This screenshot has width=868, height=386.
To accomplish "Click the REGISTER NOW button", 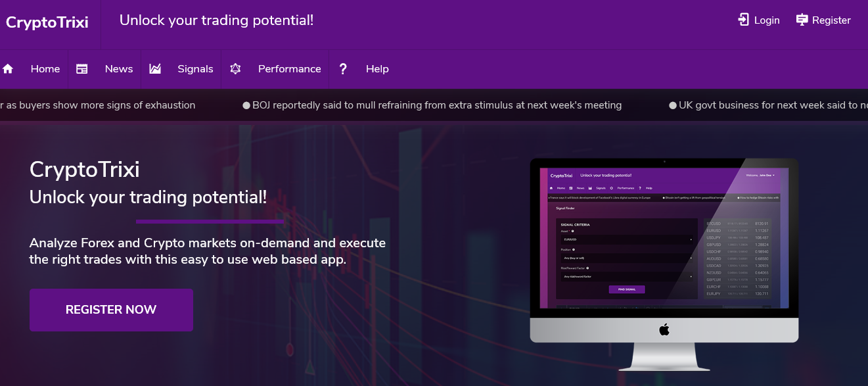I will pyautogui.click(x=111, y=310).
